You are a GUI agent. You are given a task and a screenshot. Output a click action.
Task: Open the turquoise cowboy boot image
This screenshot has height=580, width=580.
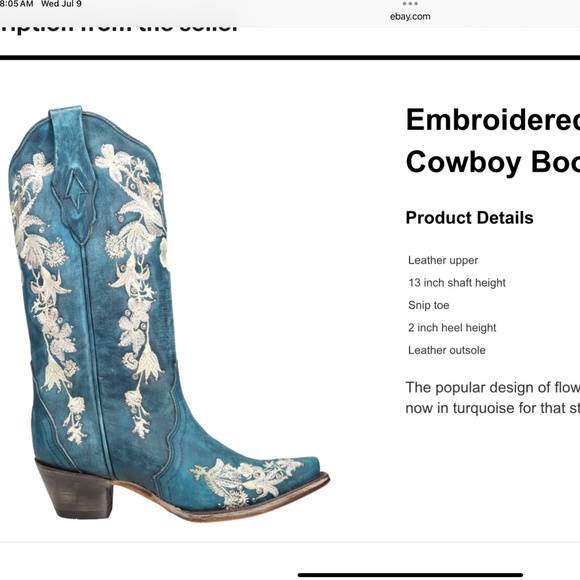pos(169,313)
